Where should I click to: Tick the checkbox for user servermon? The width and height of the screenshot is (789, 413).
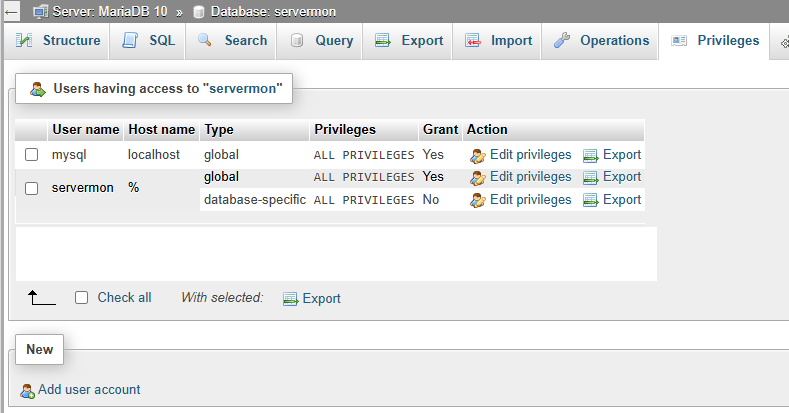[x=32, y=188]
